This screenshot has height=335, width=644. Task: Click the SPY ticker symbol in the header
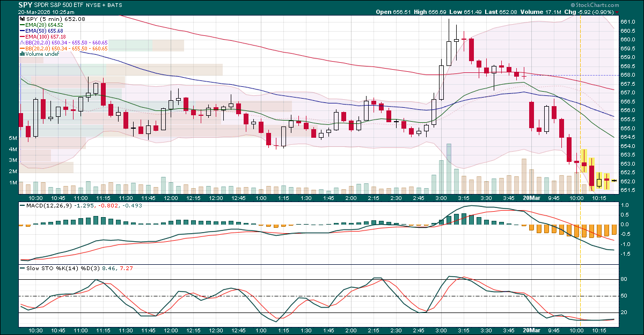coord(25,4)
